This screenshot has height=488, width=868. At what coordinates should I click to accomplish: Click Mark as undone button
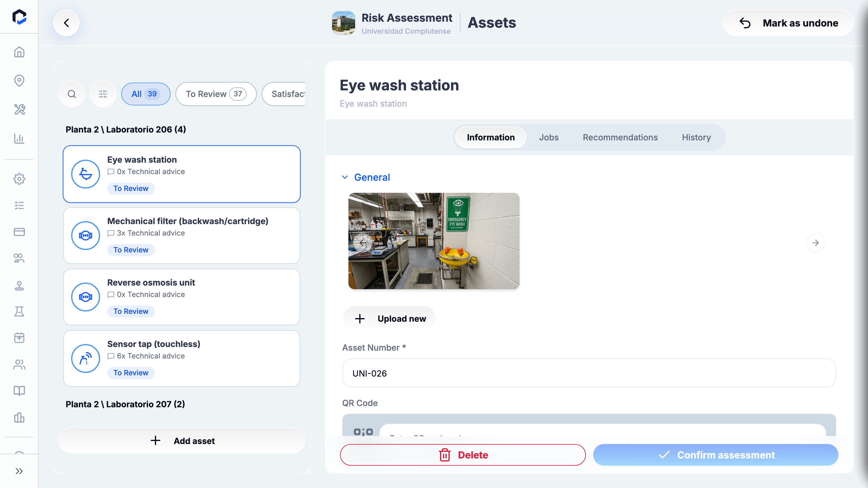(x=788, y=23)
